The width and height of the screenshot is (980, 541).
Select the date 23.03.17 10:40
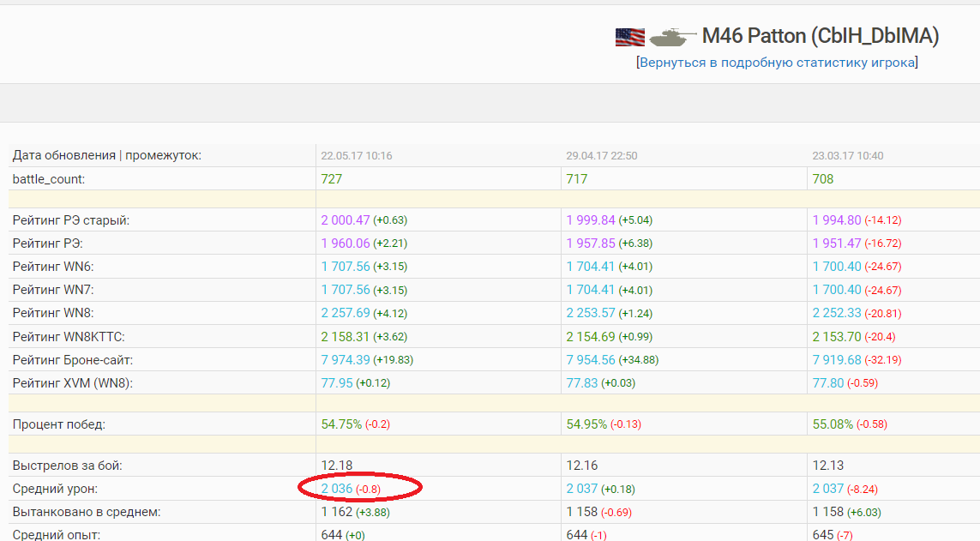coord(847,155)
